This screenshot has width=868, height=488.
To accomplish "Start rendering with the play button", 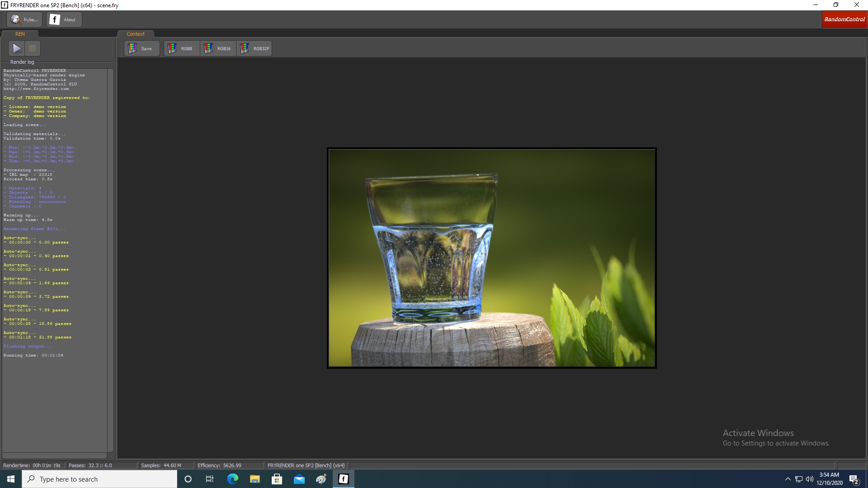I will point(17,48).
